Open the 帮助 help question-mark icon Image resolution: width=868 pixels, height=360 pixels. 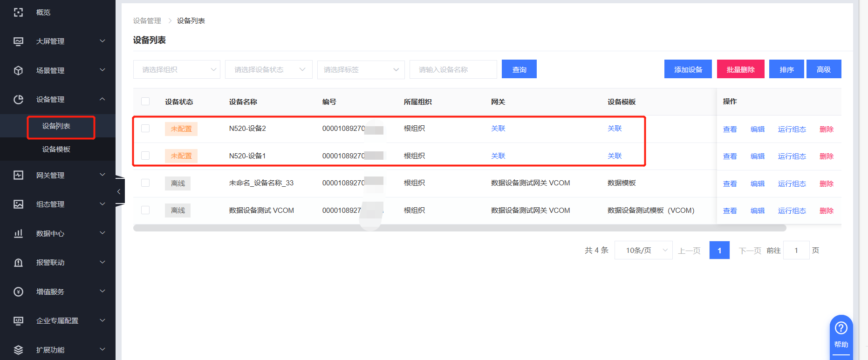coord(841,328)
